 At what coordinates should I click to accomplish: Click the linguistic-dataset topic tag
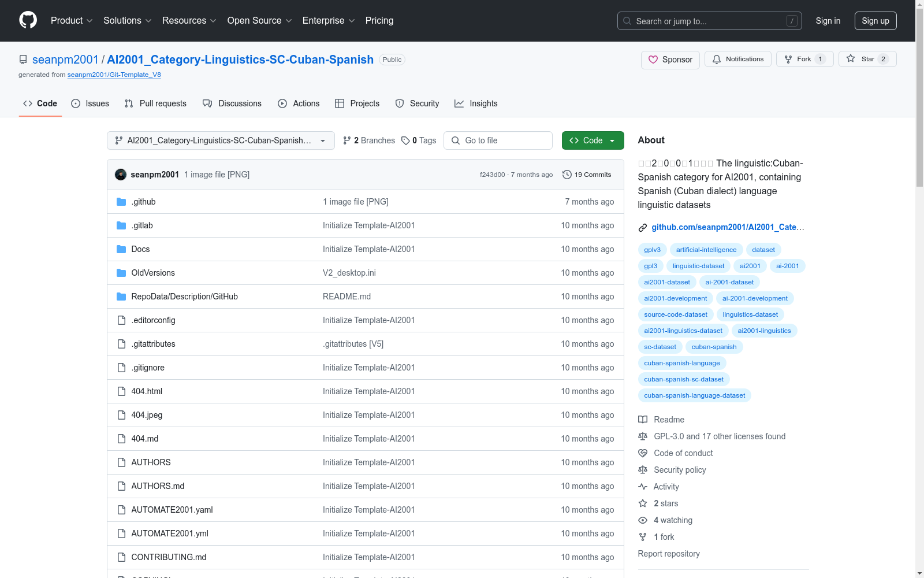point(698,266)
